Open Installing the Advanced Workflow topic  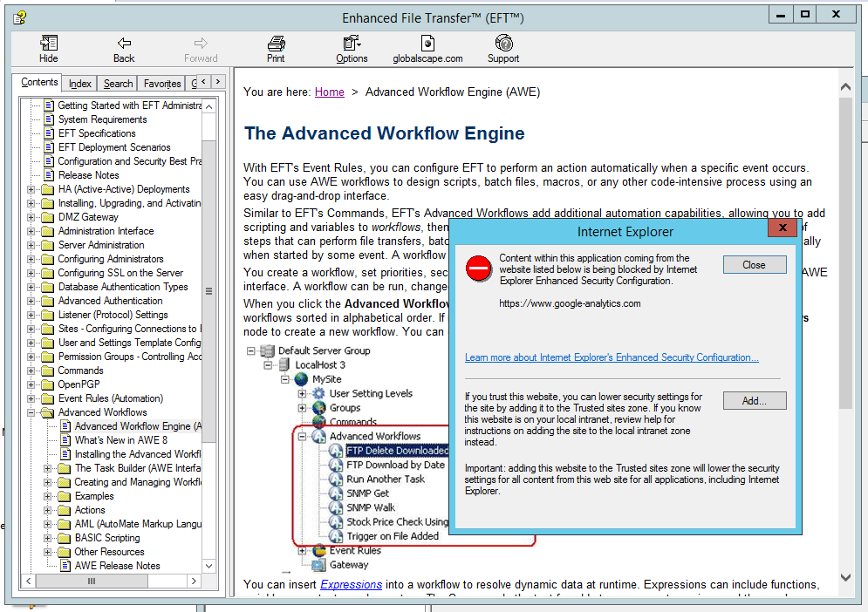pyautogui.click(x=138, y=454)
